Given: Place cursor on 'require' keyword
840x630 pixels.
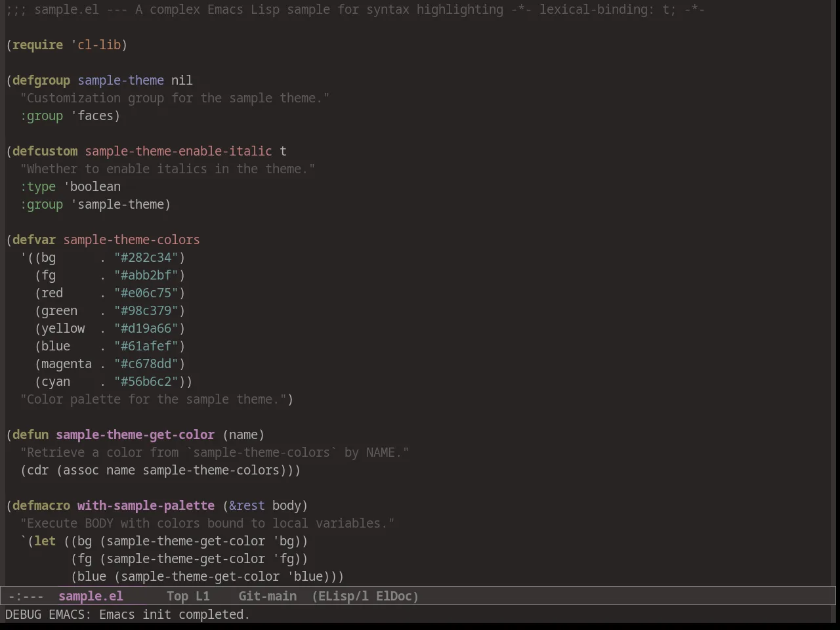Looking at the screenshot, I should pyautogui.click(x=37, y=45).
